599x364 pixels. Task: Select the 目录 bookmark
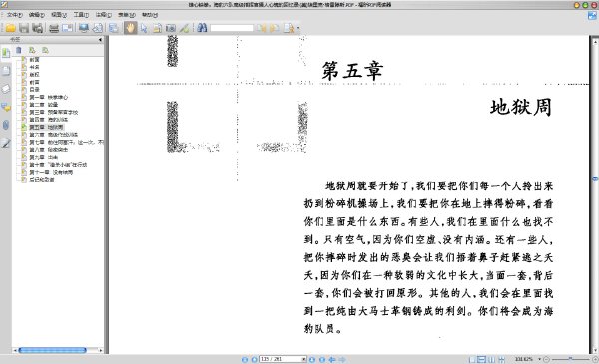click(x=34, y=90)
